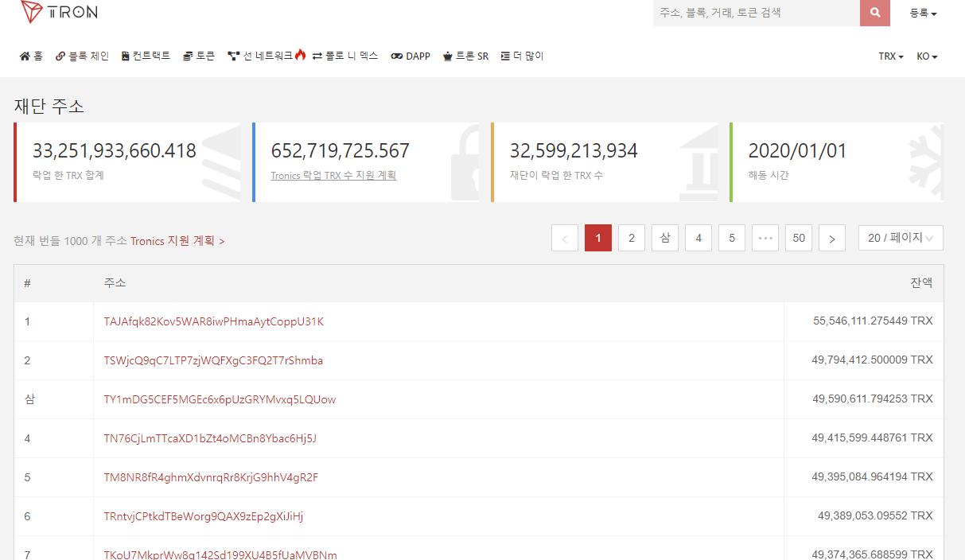This screenshot has height=560, width=965.
Task: Click the exchange arrows icon beside 폴로 니 덱스
Action: point(317,56)
